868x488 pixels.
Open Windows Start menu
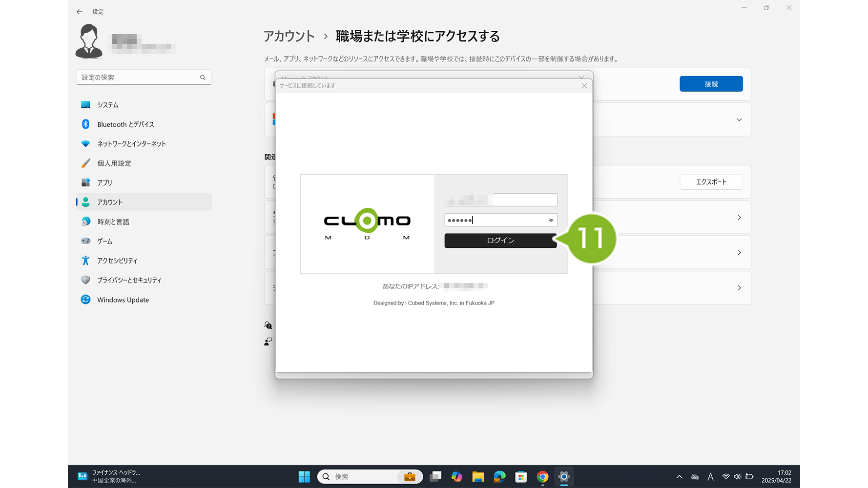(304, 477)
